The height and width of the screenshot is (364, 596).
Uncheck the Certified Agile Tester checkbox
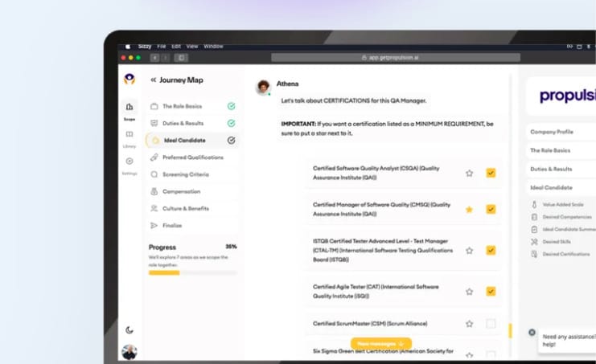pyautogui.click(x=491, y=291)
